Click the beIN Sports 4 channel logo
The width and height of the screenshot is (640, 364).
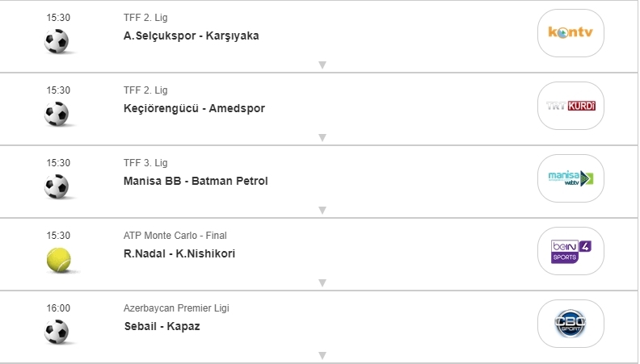click(571, 251)
